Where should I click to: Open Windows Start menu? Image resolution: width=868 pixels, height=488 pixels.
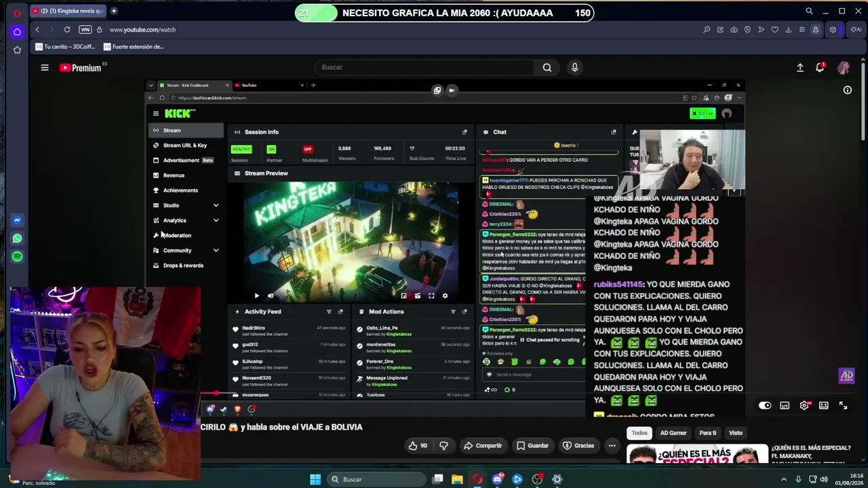pyautogui.click(x=315, y=479)
